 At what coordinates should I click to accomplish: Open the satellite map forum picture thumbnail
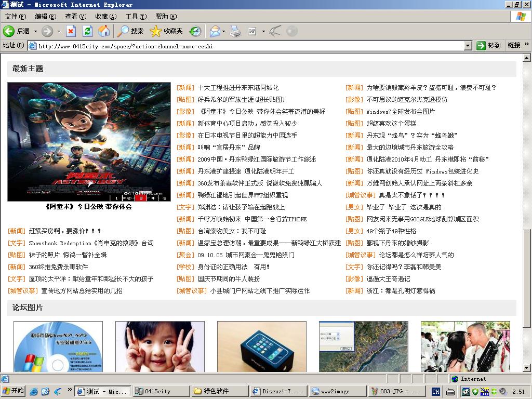(363, 347)
